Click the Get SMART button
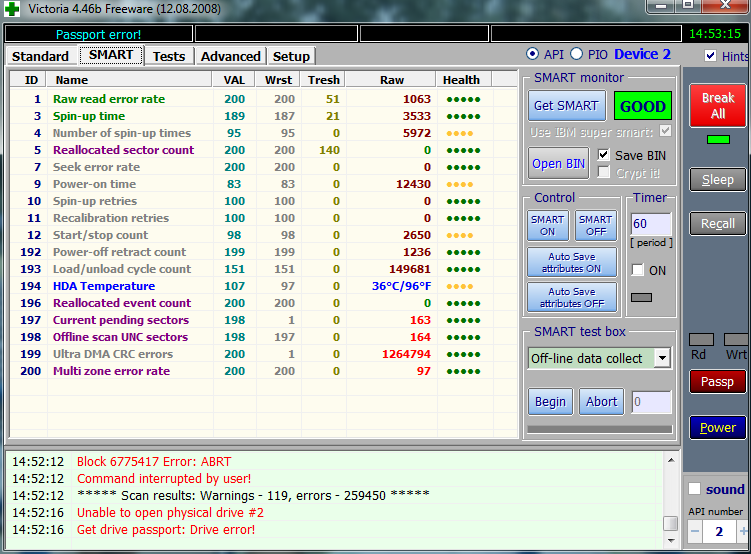 point(566,106)
